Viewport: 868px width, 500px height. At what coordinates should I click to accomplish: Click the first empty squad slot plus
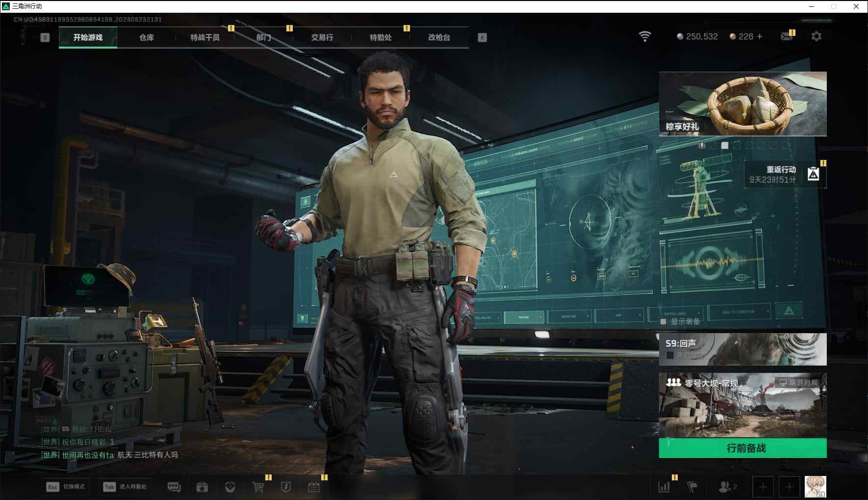pyautogui.click(x=763, y=487)
